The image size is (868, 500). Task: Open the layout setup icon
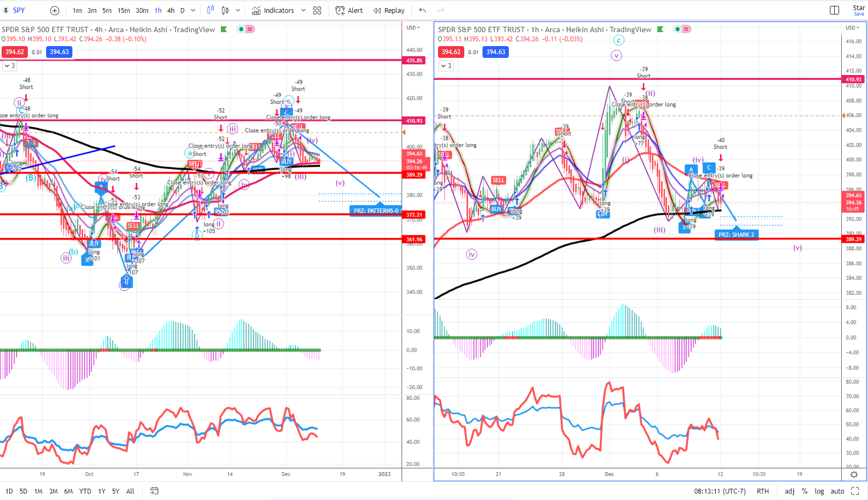click(x=834, y=10)
